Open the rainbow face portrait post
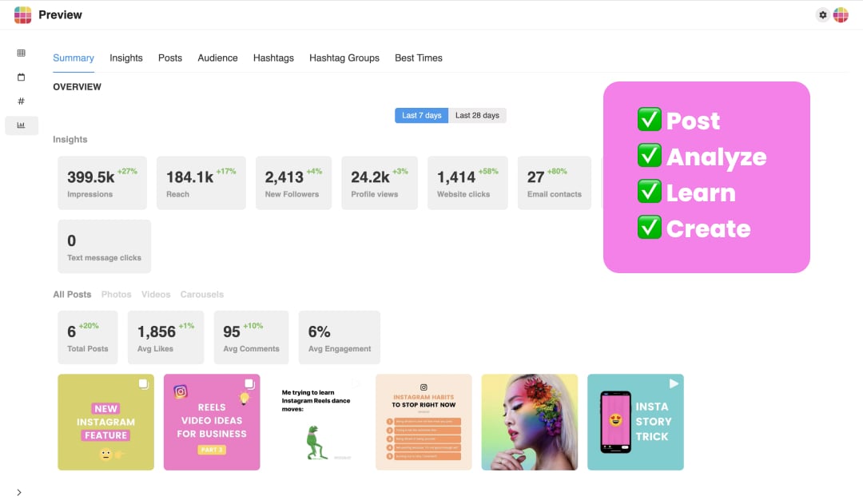The height and width of the screenshot is (504, 863). tap(530, 422)
